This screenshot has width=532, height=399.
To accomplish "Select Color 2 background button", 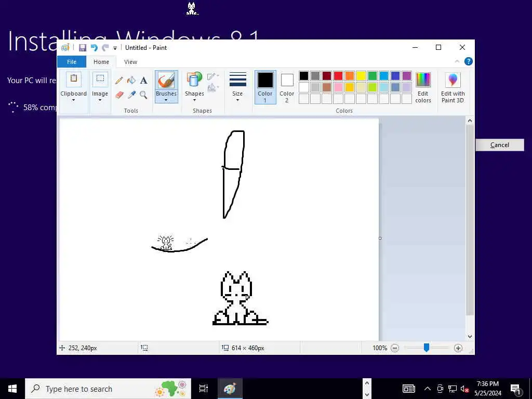I will point(287,87).
